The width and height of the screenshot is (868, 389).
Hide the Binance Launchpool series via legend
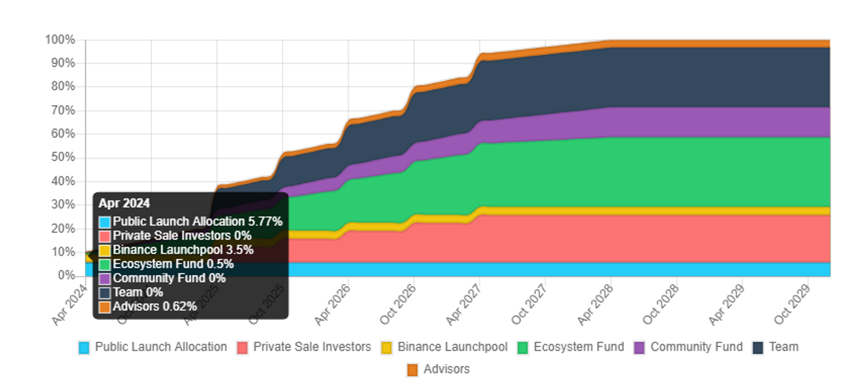pos(444,347)
